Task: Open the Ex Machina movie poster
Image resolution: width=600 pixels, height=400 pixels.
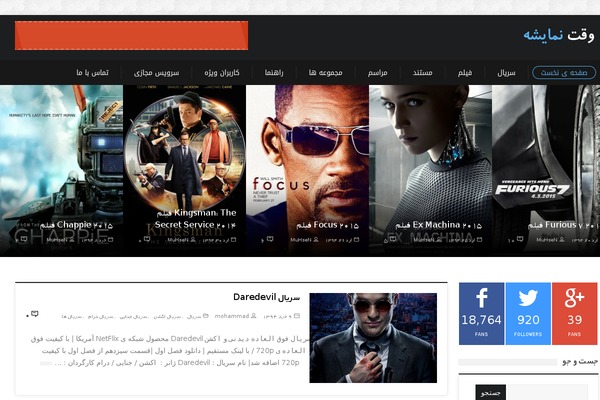Action: click(x=430, y=170)
